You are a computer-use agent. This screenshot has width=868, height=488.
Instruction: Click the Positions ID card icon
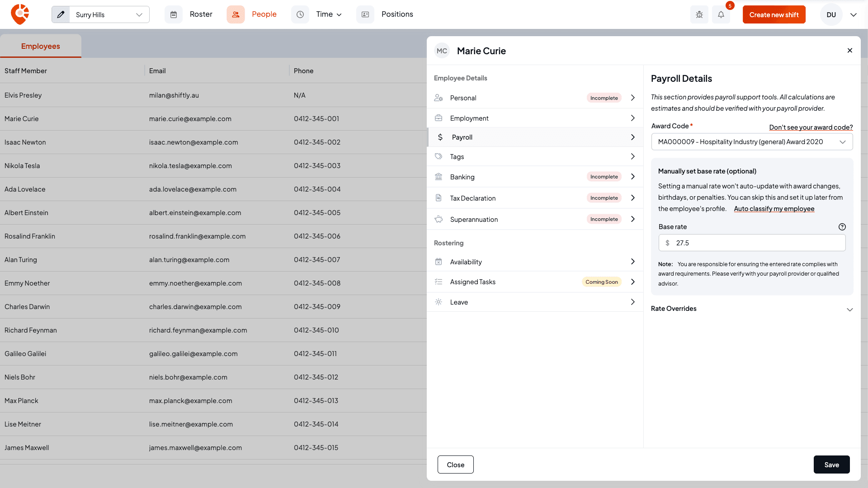pyautogui.click(x=365, y=14)
